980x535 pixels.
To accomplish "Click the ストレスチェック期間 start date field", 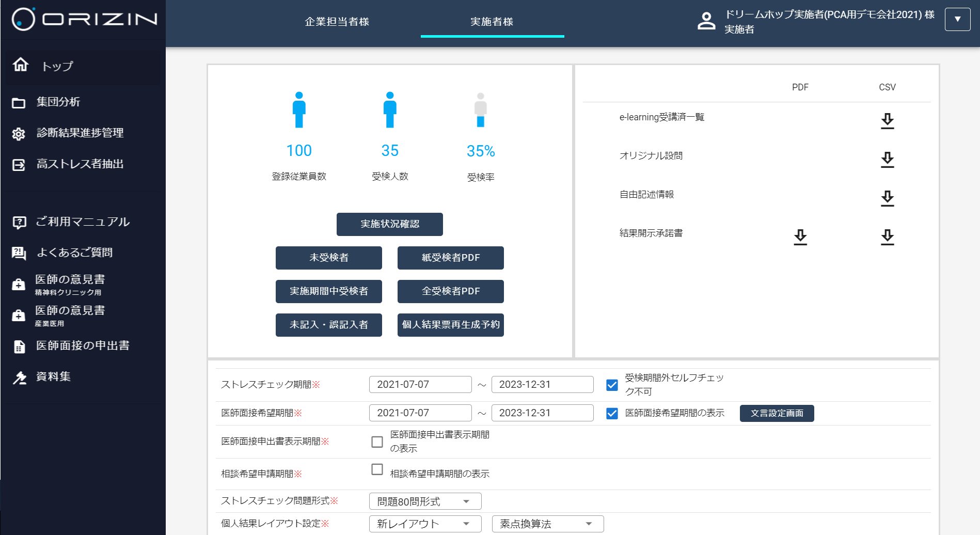I will 420,385.
